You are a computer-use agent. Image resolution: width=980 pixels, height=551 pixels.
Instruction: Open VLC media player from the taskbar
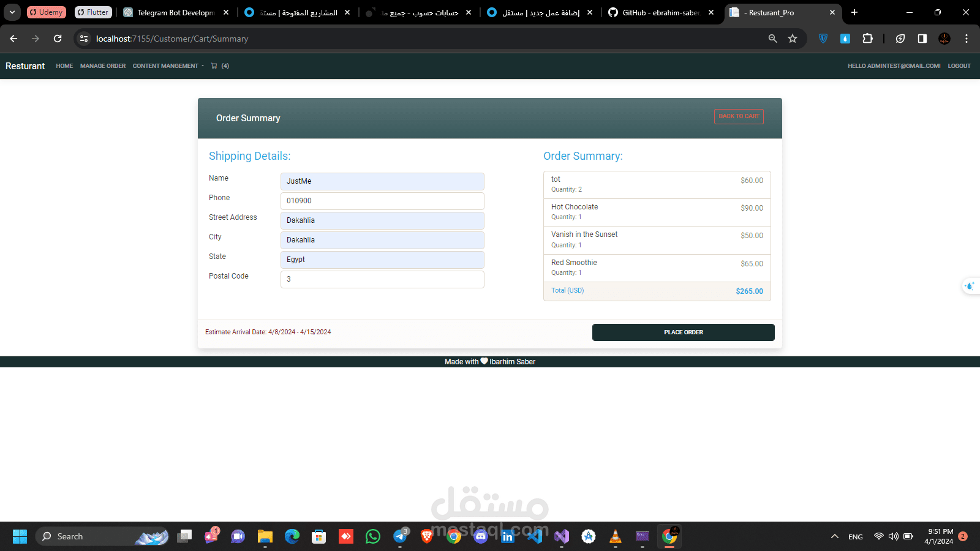click(616, 536)
